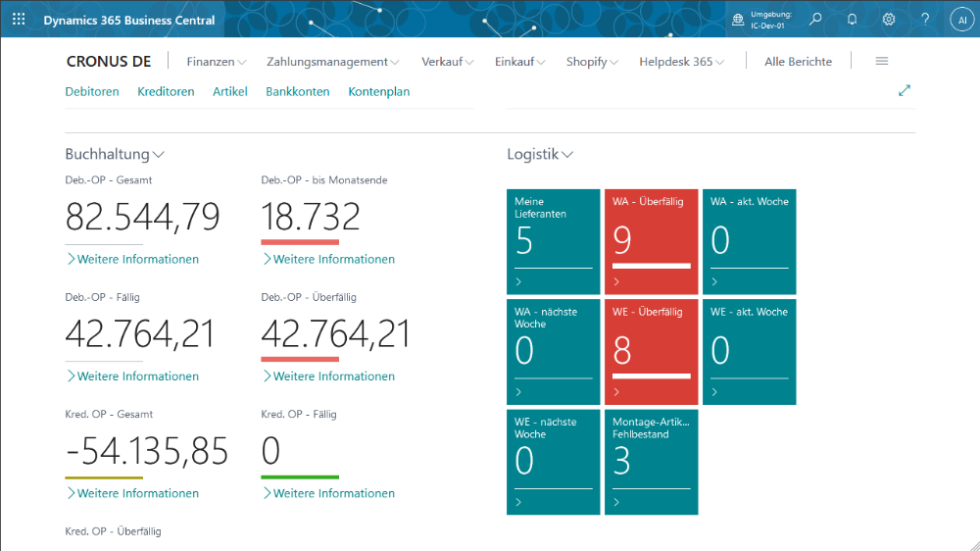Open the settings gear
The width and height of the screenshot is (980, 551).
tap(889, 20)
